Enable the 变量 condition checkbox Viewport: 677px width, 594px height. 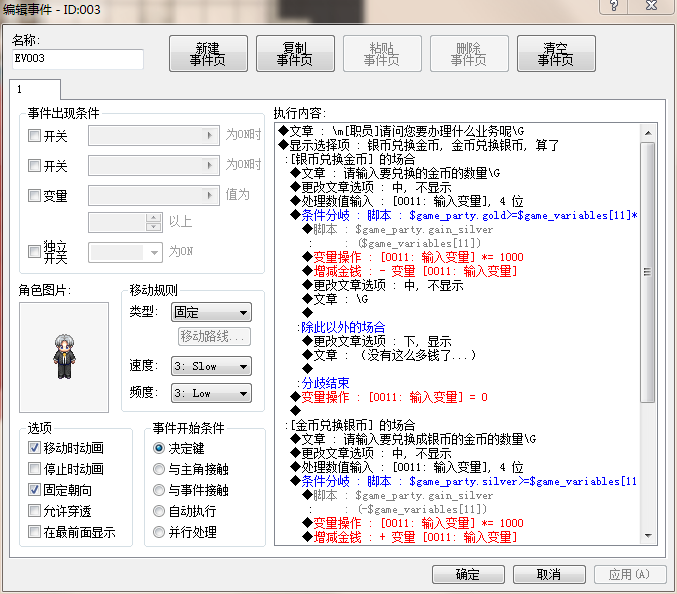pos(34,196)
